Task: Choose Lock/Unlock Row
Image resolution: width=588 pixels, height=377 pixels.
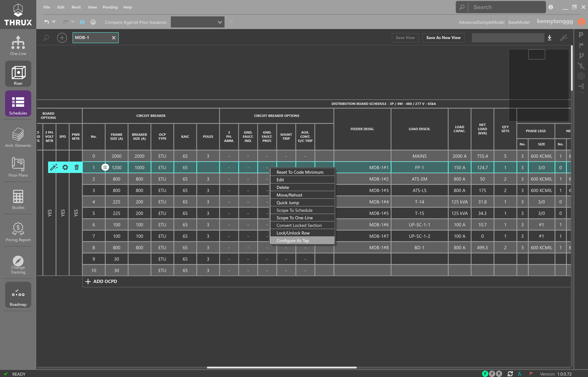Action: (x=302, y=233)
